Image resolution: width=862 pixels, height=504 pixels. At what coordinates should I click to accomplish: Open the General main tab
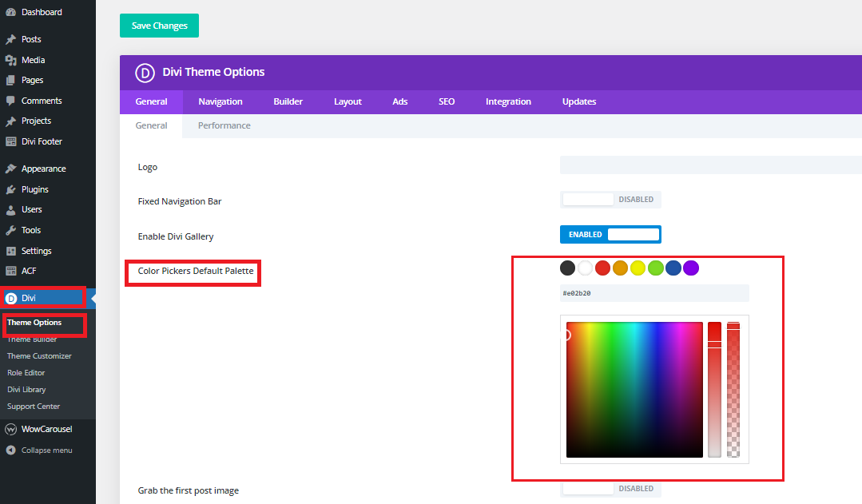(151, 101)
